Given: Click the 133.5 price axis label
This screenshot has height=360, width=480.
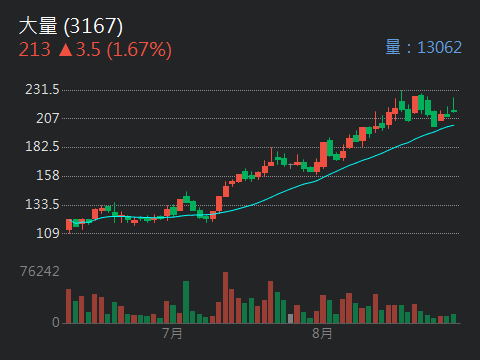Looking at the screenshot, I should pos(42,204).
